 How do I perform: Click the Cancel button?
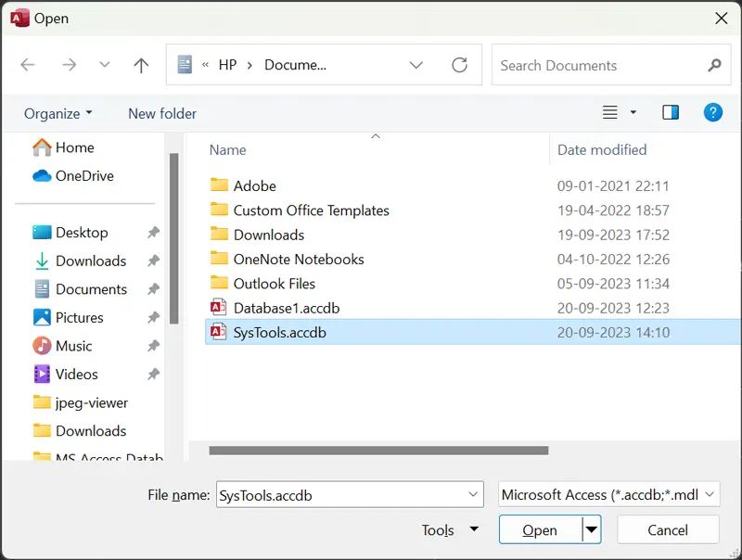(x=668, y=529)
